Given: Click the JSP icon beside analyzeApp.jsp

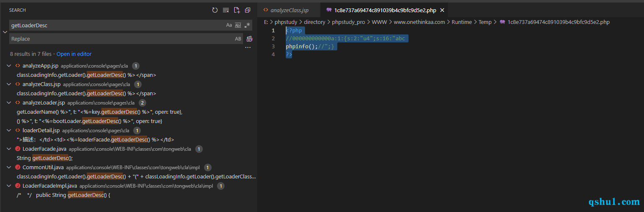Looking at the screenshot, I should pyautogui.click(x=18, y=66).
